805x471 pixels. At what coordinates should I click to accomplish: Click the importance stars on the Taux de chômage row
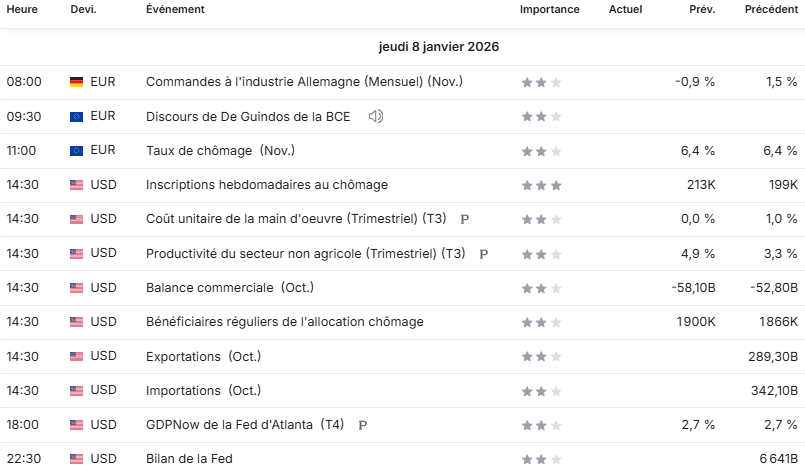pyautogui.click(x=542, y=151)
